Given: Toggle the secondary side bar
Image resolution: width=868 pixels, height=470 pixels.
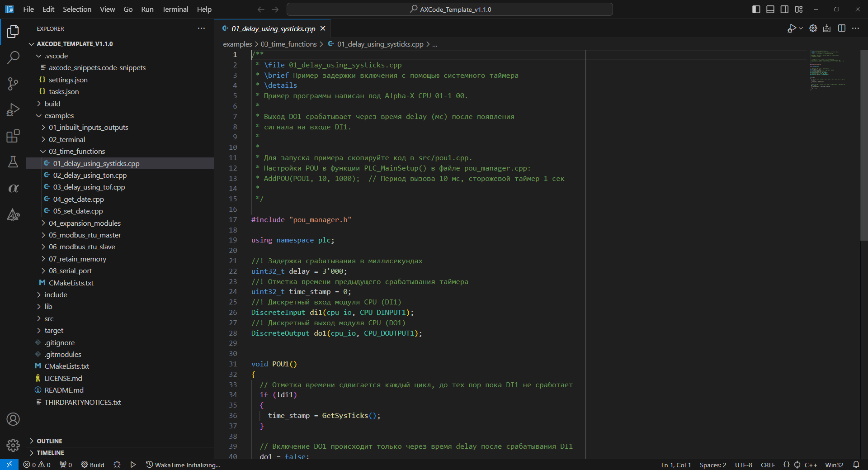Looking at the screenshot, I should coord(785,9).
